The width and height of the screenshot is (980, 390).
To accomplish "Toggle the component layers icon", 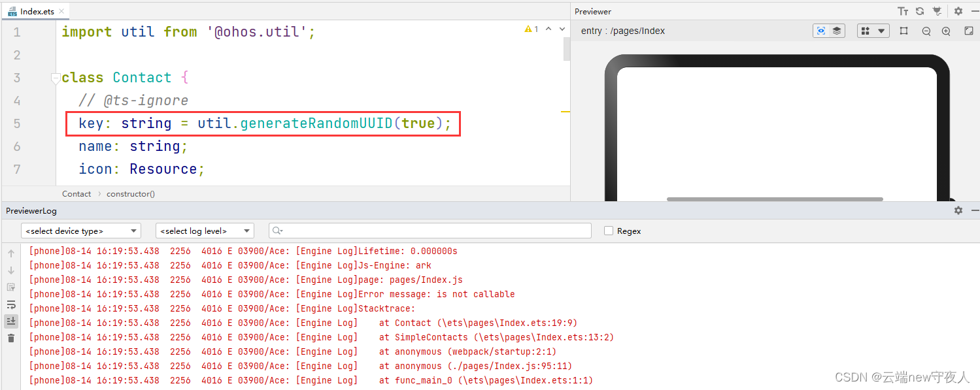I will [x=837, y=31].
